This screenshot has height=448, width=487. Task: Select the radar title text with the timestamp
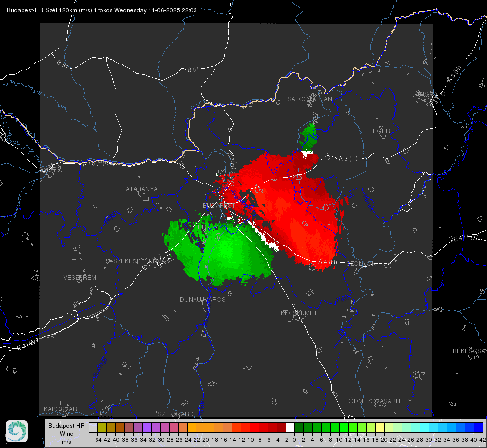102,10
